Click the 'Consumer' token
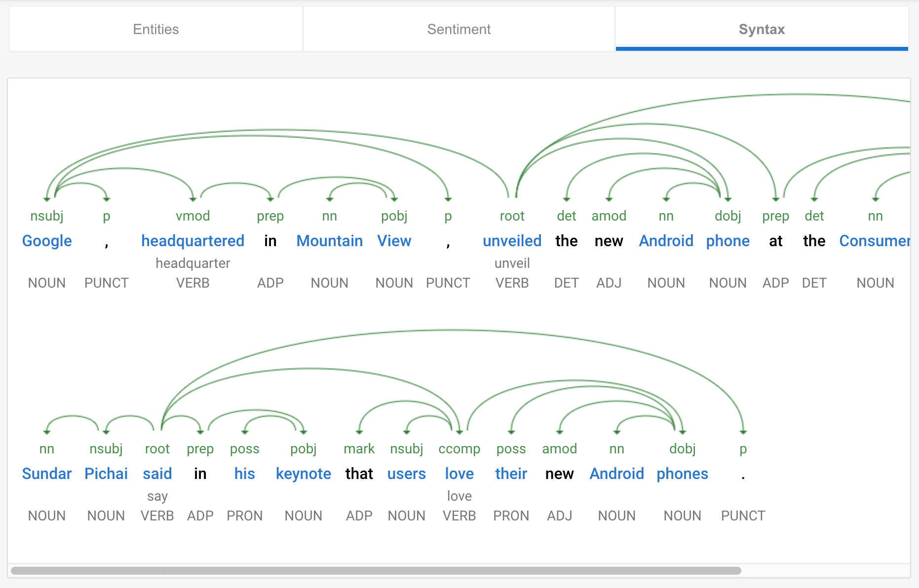The height and width of the screenshot is (588, 919). (875, 241)
